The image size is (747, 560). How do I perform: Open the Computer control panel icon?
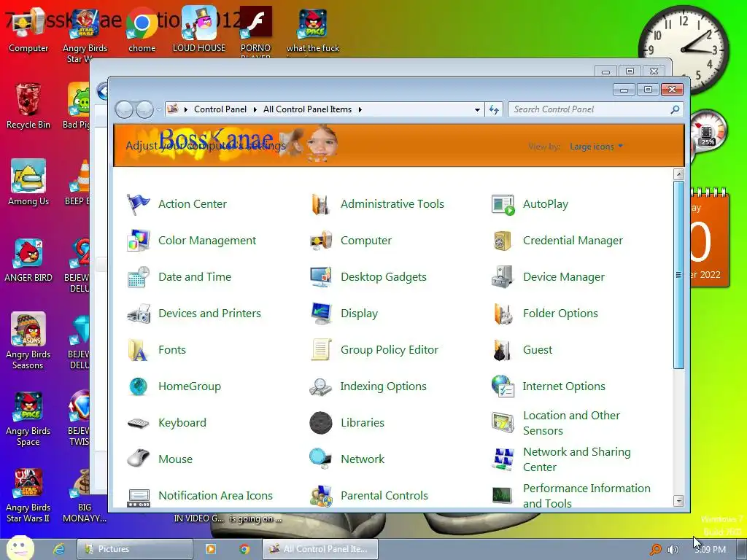tap(321, 241)
